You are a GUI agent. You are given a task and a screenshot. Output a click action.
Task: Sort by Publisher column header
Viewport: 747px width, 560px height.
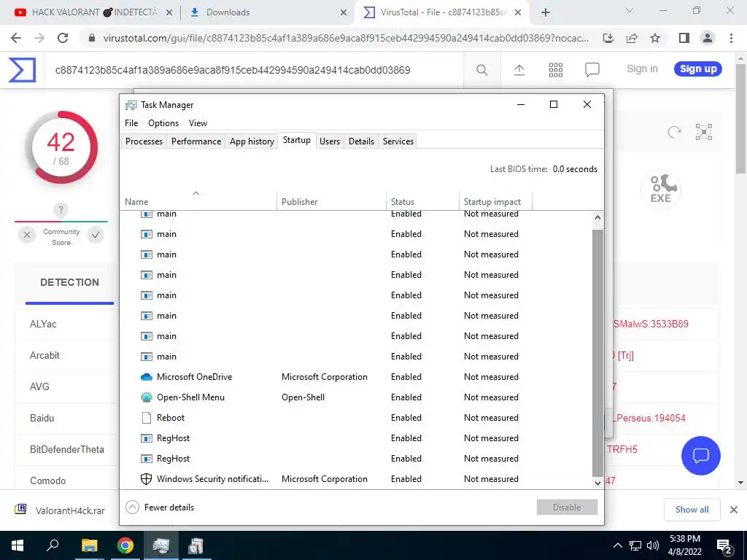(331, 201)
